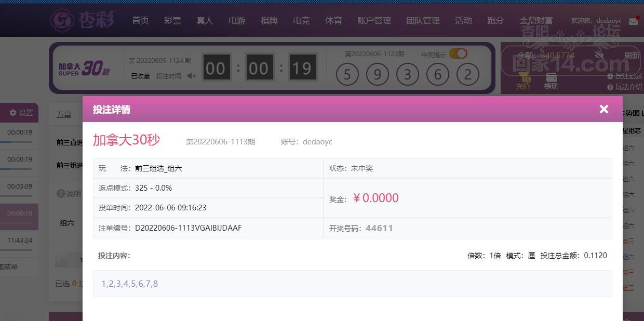The width and height of the screenshot is (644, 321).
Task: Open the 彩票 lottery menu
Action: (172, 21)
